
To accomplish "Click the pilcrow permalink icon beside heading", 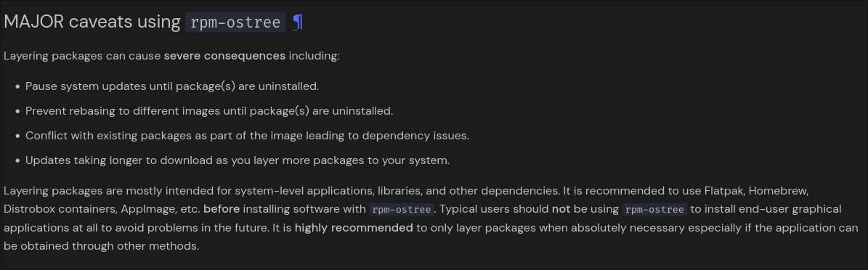I will (x=297, y=22).
